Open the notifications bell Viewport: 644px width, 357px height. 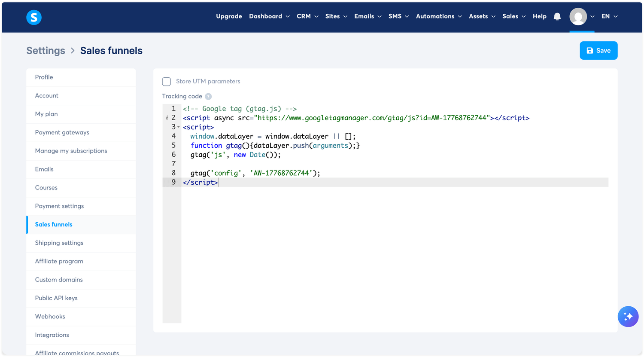557,16
